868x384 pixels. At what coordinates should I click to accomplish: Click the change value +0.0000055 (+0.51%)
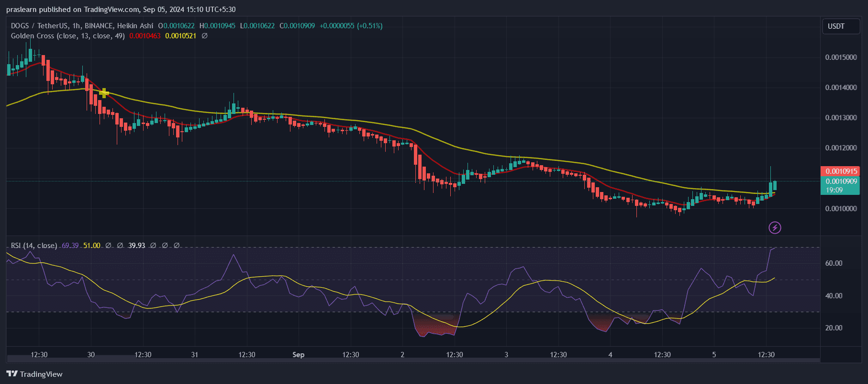(x=351, y=26)
